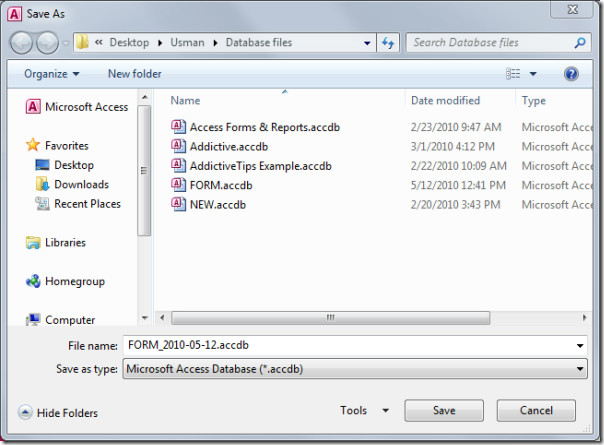This screenshot has width=604, height=445.
Task: Select file name AddictiveTips Example.accdb
Action: [x=260, y=166]
